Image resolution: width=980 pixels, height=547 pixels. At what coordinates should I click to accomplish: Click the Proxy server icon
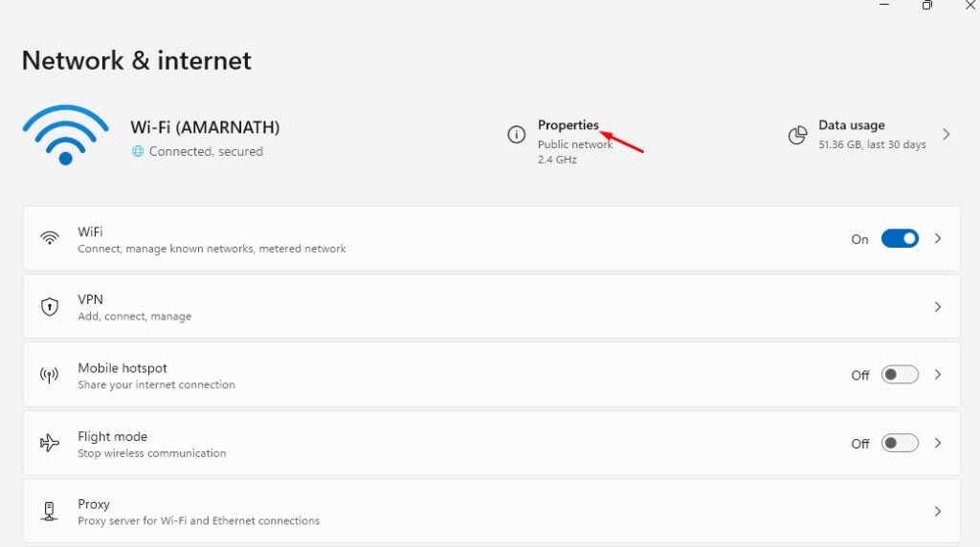point(50,512)
